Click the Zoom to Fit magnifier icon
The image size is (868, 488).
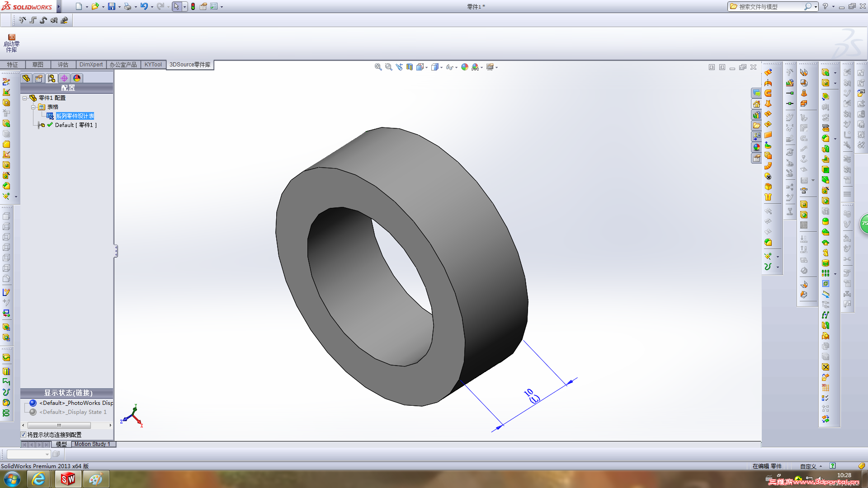(378, 67)
